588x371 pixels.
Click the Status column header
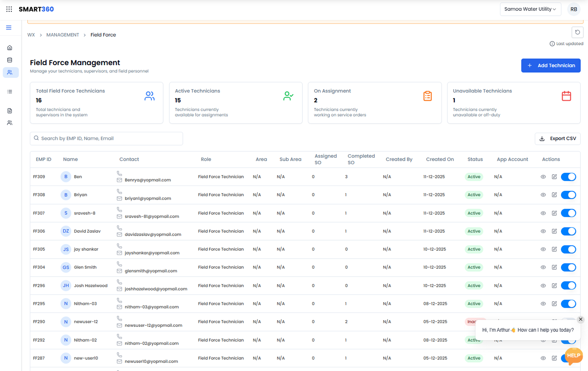(475, 159)
